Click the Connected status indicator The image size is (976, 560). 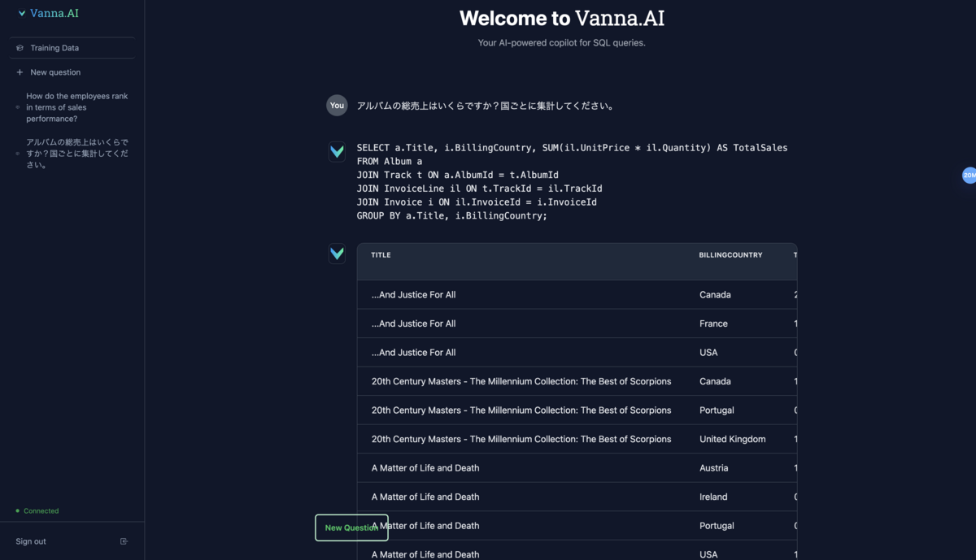coord(37,511)
